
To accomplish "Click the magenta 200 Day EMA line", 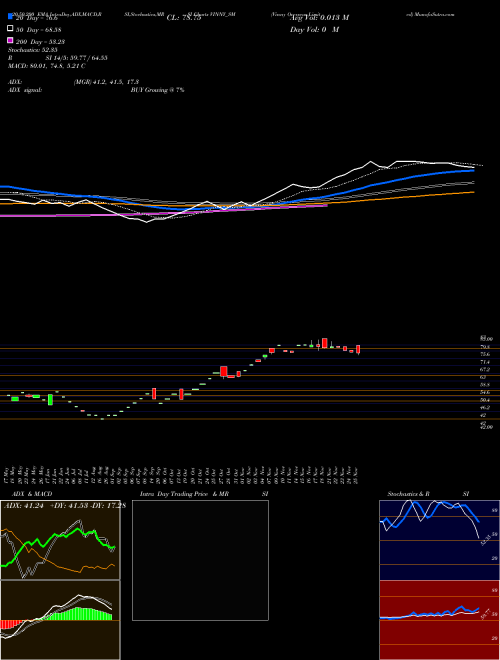I will [163, 212].
